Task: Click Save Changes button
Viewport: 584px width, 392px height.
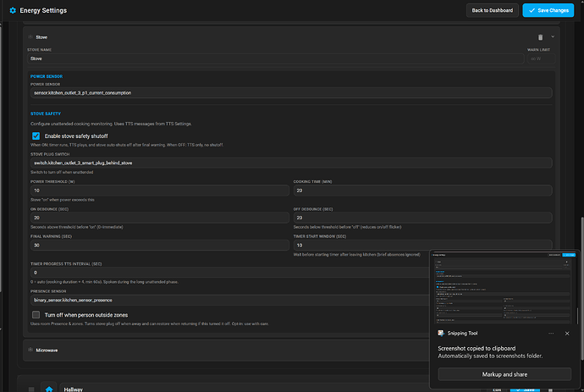Action: pos(548,10)
